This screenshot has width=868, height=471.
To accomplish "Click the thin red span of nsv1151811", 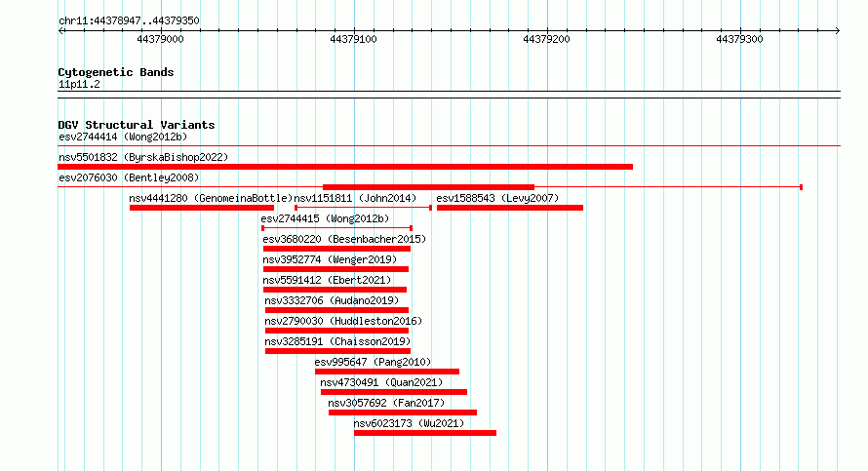I will coord(363,208).
